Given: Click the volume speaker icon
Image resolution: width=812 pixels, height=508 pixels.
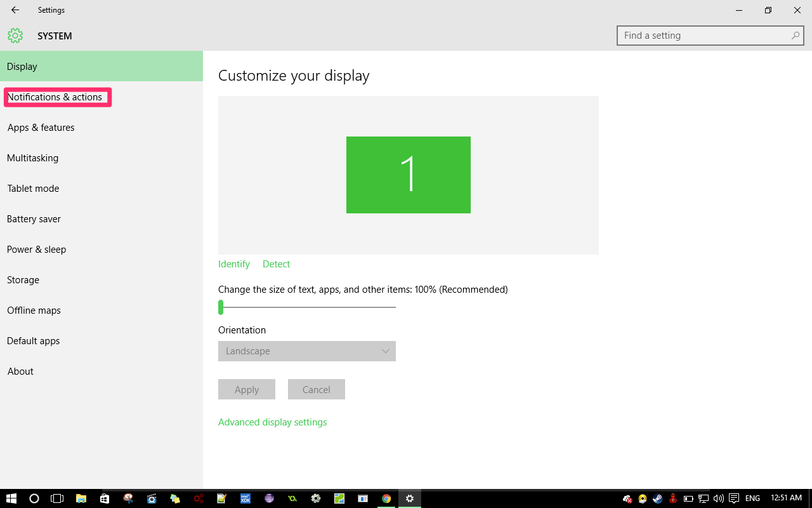Looking at the screenshot, I should click(718, 498).
